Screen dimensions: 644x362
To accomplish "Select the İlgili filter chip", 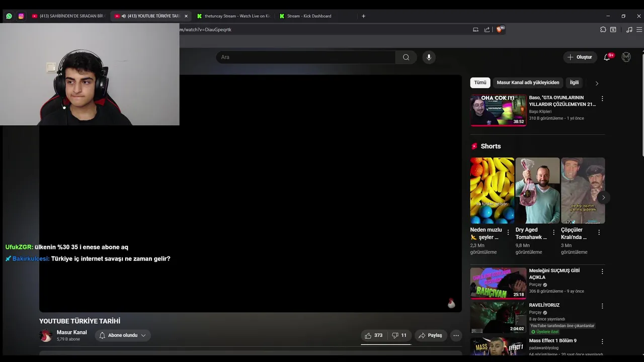I will (x=574, y=82).
